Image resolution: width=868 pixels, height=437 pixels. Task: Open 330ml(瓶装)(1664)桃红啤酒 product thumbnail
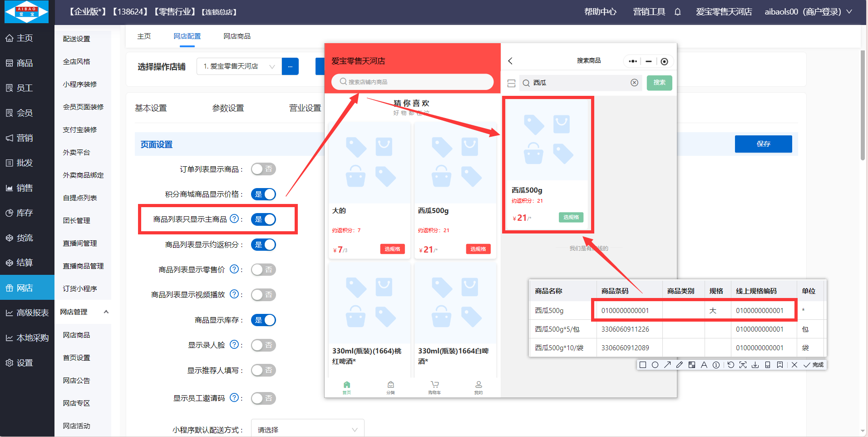370,303
